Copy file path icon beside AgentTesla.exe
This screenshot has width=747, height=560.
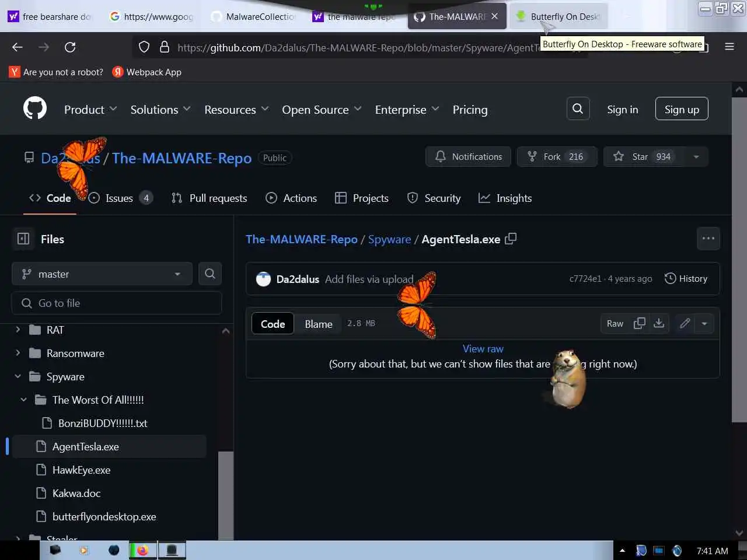tap(511, 239)
